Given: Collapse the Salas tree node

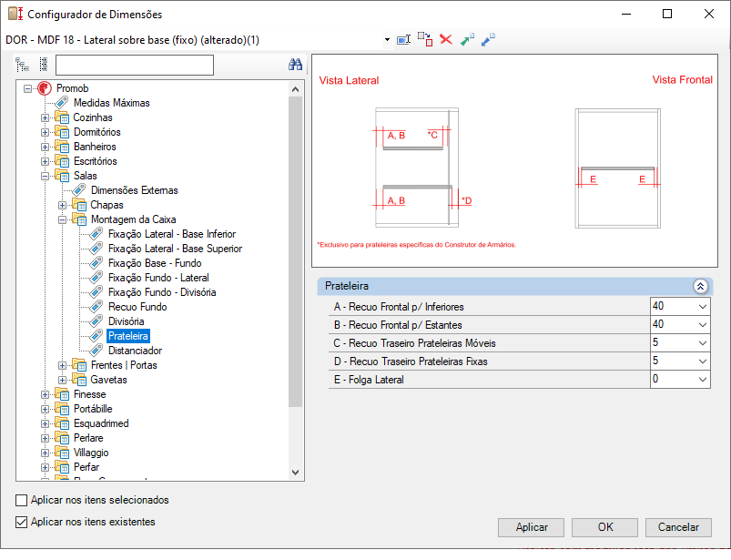Looking at the screenshot, I should click(45, 176).
